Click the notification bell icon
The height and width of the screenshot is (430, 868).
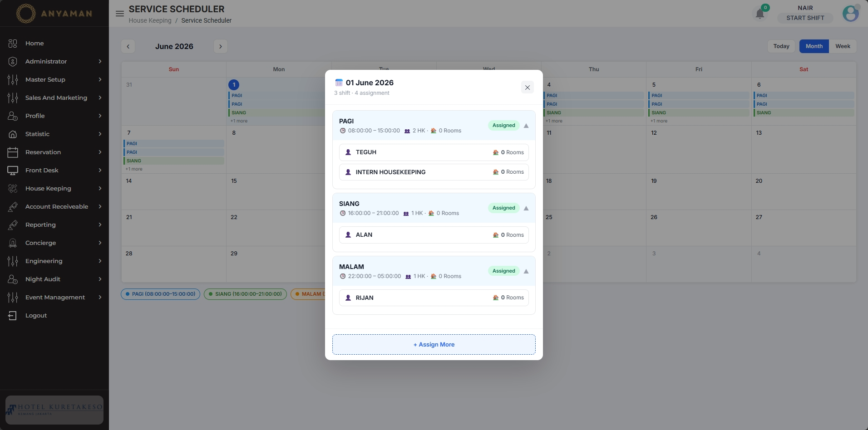[x=759, y=14]
